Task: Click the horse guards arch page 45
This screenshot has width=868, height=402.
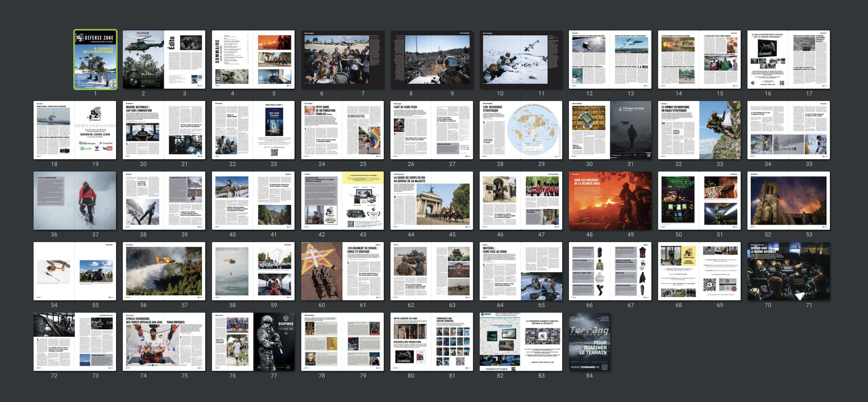Action: click(452, 201)
